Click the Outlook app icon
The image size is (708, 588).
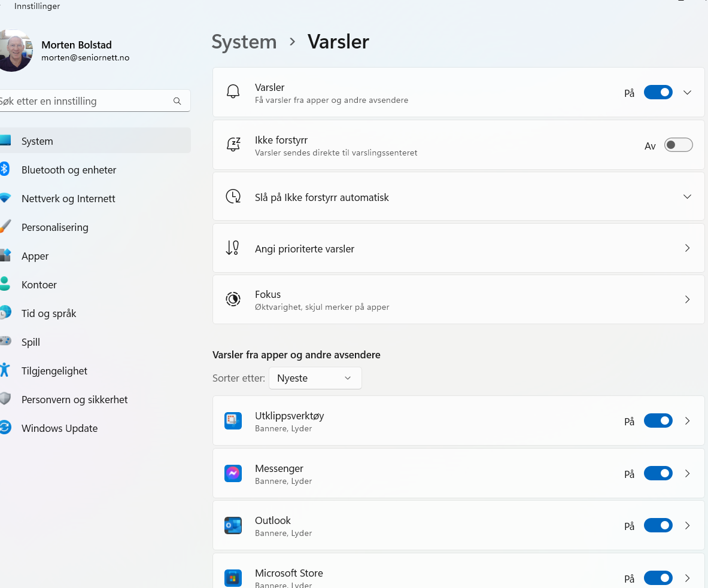pyautogui.click(x=233, y=526)
